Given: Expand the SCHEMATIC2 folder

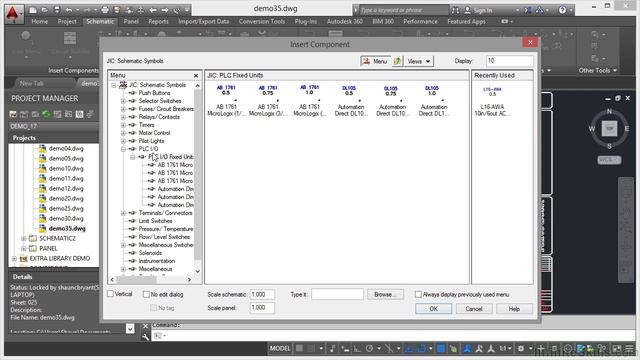Looking at the screenshot, I should pyautogui.click(x=23, y=238).
